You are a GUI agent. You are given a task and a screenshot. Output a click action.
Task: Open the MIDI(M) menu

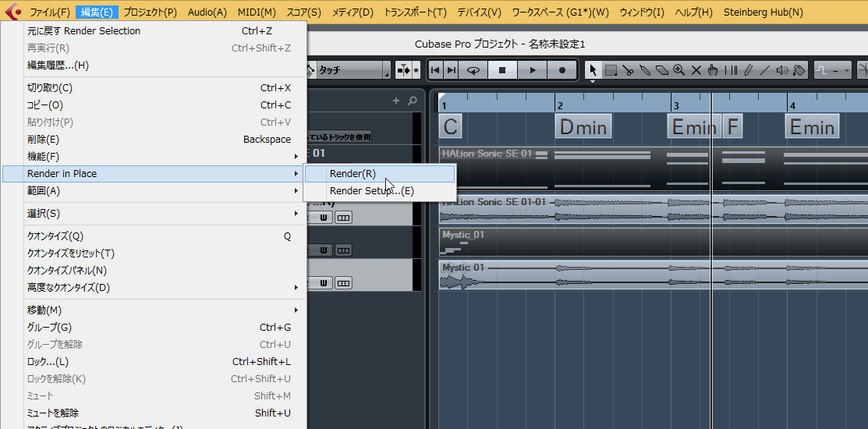(x=257, y=12)
